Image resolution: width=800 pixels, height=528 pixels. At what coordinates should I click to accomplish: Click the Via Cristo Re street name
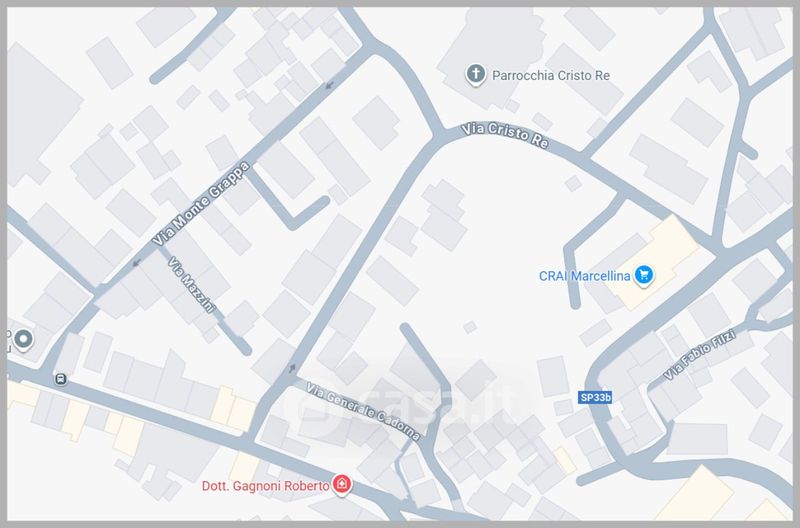(x=505, y=136)
